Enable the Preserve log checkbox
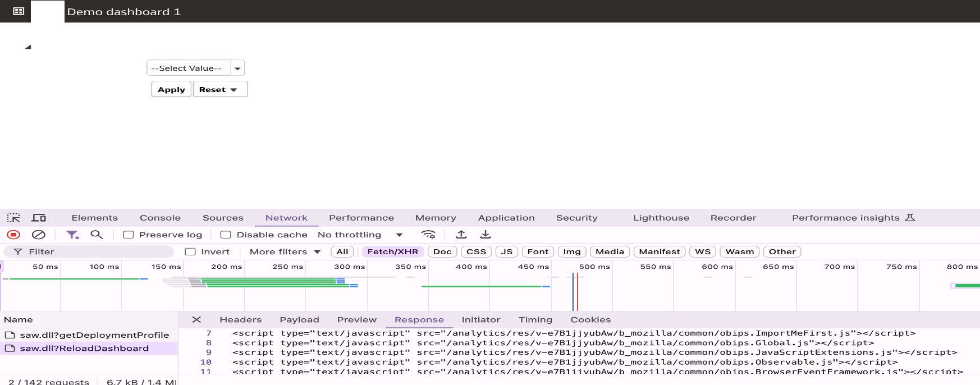This screenshot has height=385, width=980. (129, 235)
